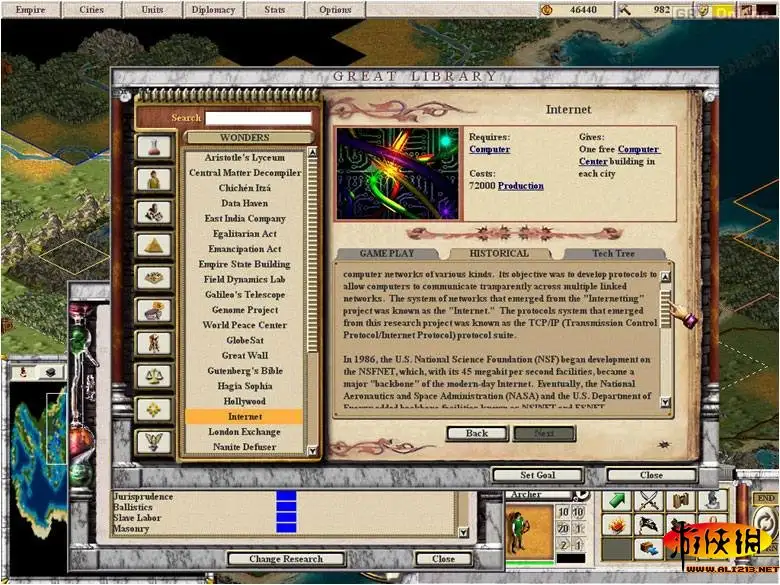The image size is (780, 585).
Task: Select Genome Project entry
Action: pos(244,310)
